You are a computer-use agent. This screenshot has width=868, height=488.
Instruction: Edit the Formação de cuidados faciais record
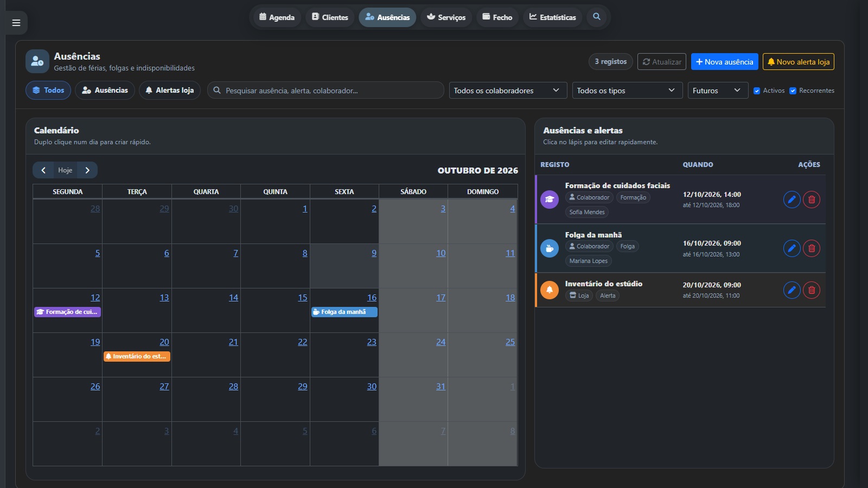tap(792, 200)
